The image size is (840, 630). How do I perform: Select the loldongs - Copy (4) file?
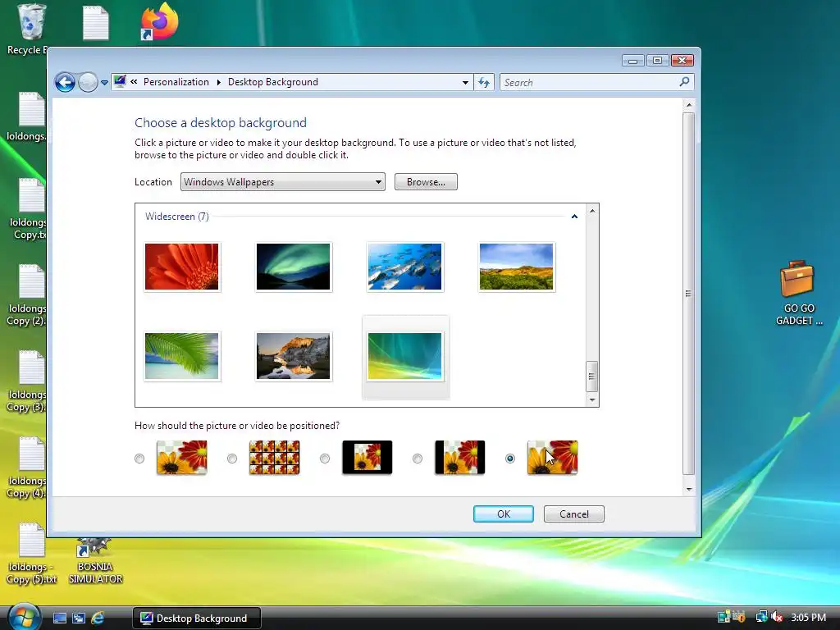click(27, 468)
